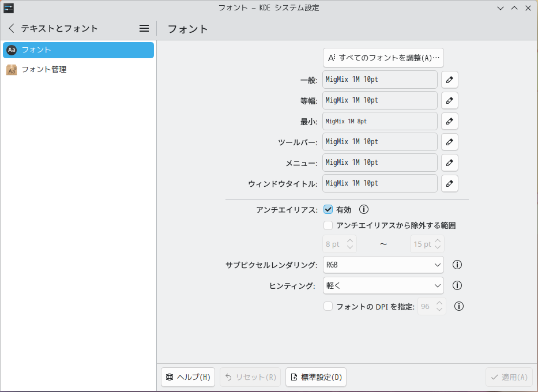This screenshot has height=392, width=538.
Task: Enable the フォントの DPI を指定 checkbox
Action: [328, 306]
